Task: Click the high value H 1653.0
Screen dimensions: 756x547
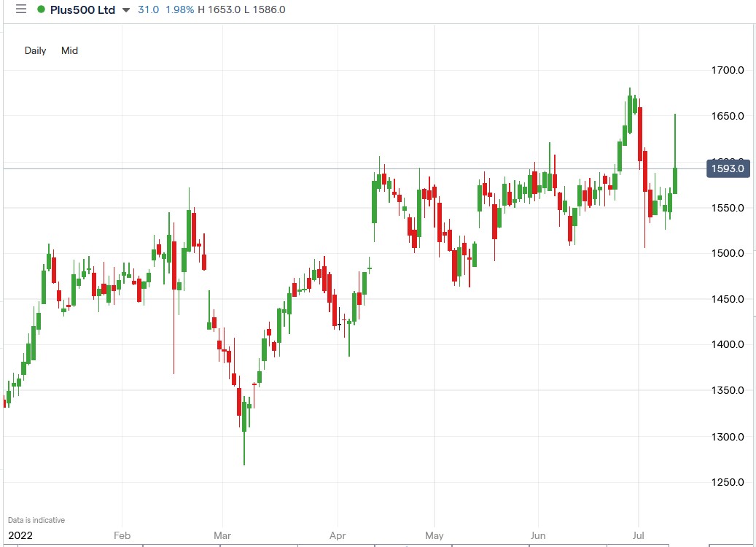Action: (220, 9)
